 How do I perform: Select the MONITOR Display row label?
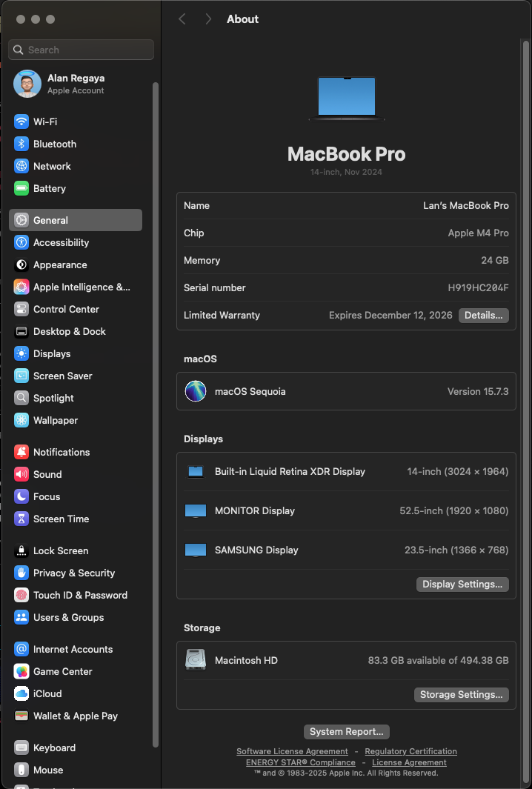tap(255, 510)
